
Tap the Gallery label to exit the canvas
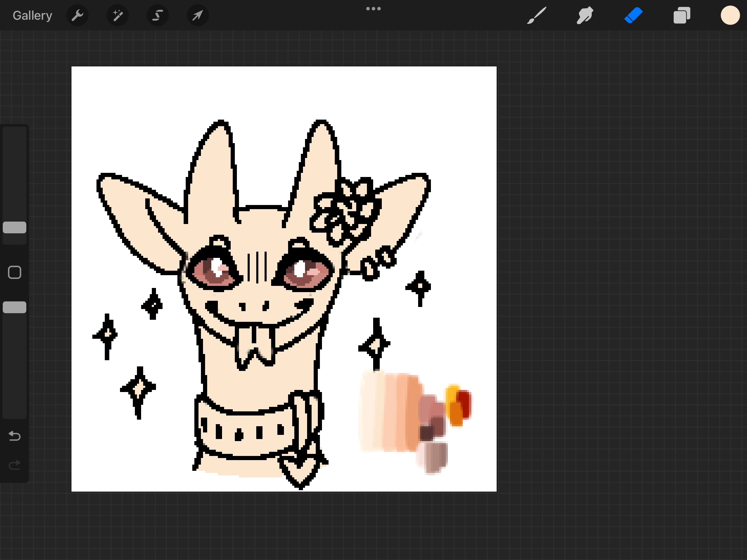(32, 15)
